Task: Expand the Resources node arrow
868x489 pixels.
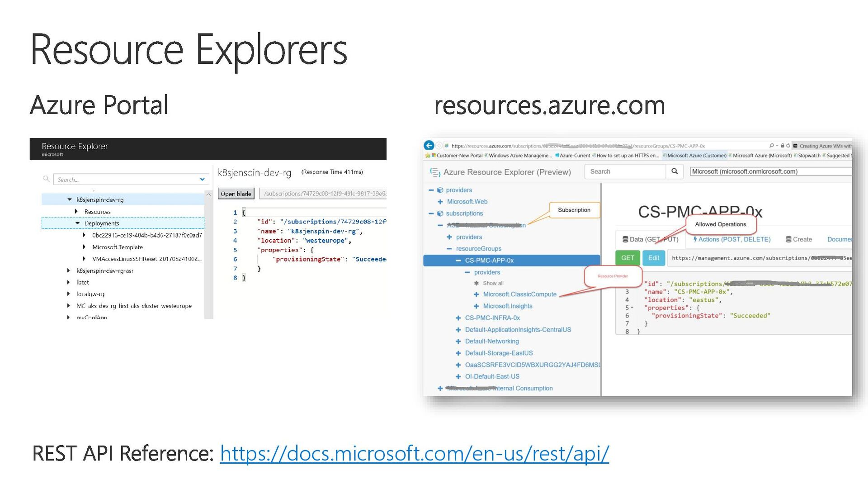Action: pyautogui.click(x=76, y=212)
